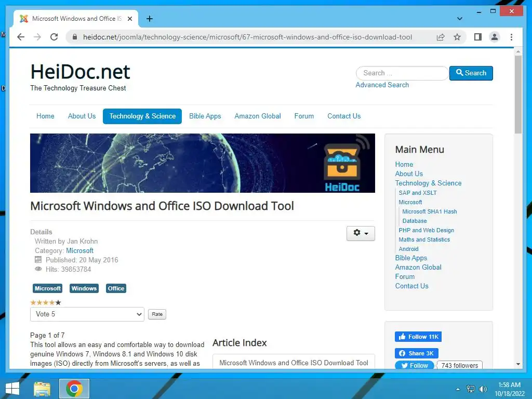Click the blue Search button
Image resolution: width=532 pixels, height=399 pixels.
pos(471,73)
